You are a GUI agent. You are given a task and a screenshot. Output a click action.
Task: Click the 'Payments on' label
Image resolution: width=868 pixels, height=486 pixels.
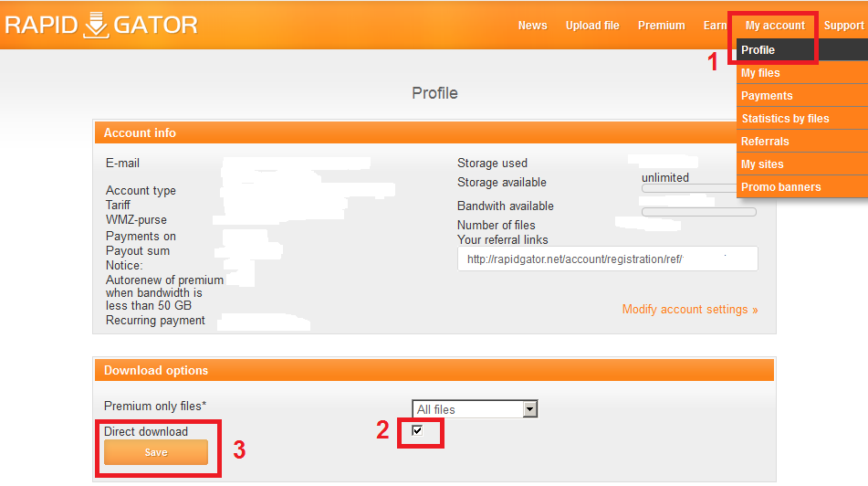coord(141,236)
